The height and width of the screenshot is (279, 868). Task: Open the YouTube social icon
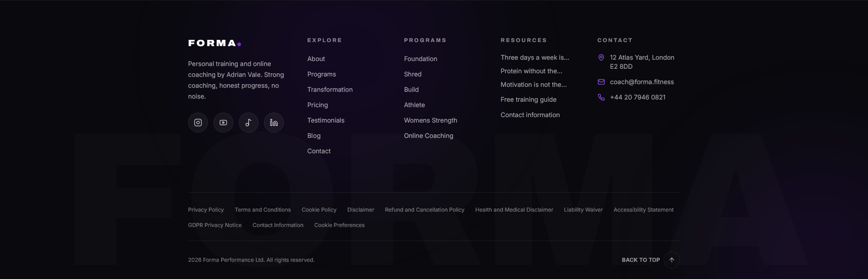coord(223,123)
